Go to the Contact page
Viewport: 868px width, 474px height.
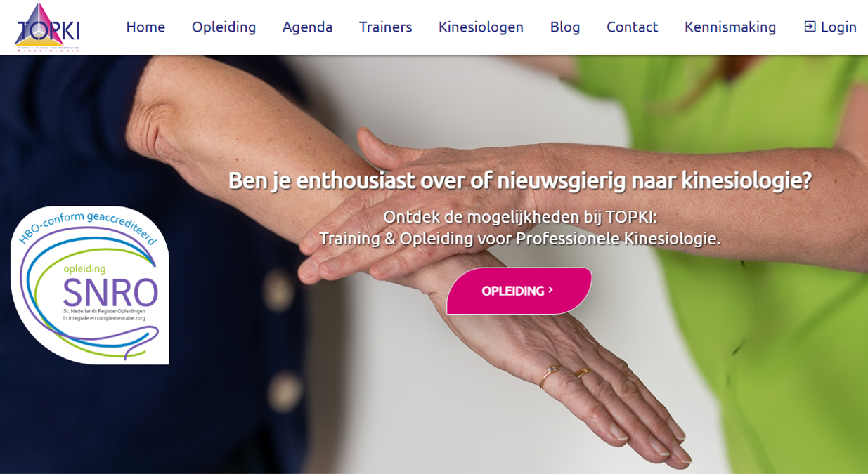coord(632,27)
